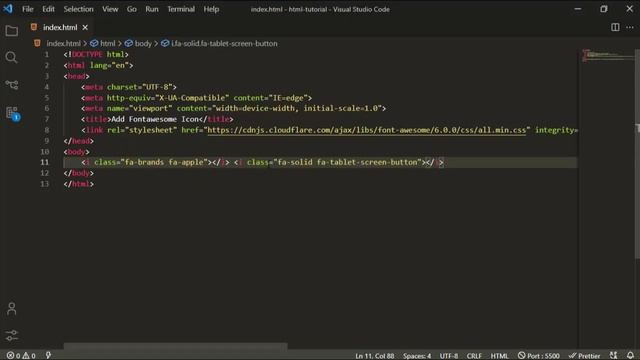Change indentation via Spaces: 4

417,356
